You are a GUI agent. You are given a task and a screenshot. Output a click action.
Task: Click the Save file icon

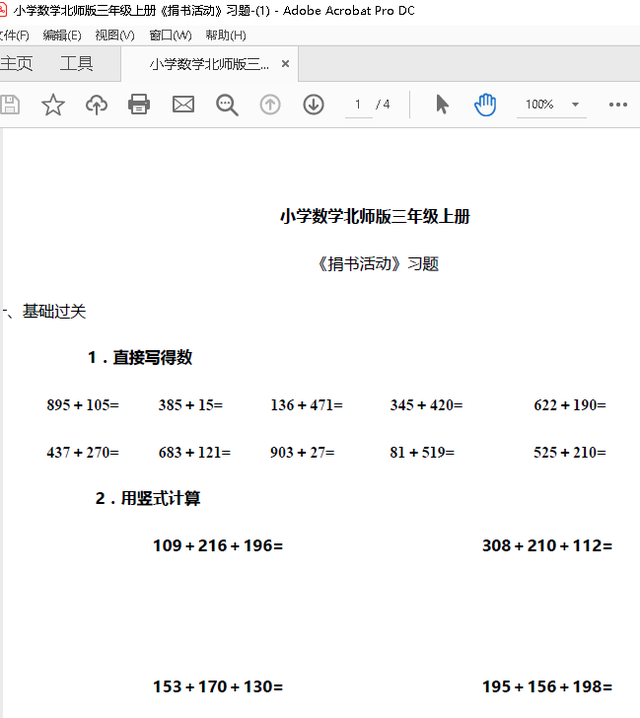pos(10,104)
